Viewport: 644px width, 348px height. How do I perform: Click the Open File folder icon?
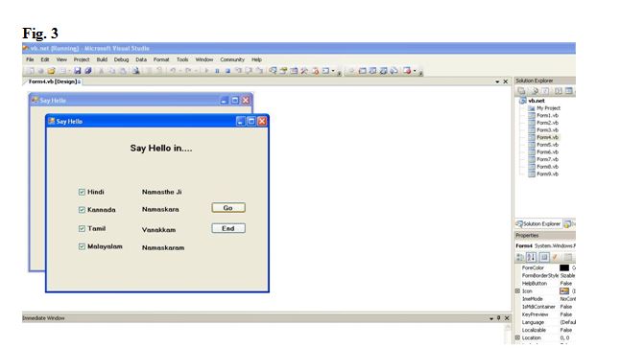(x=51, y=71)
